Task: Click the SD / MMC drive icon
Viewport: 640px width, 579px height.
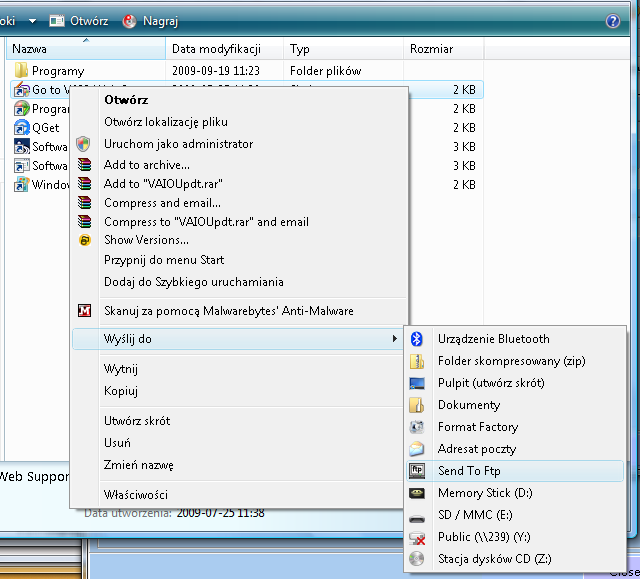Action: point(417,519)
